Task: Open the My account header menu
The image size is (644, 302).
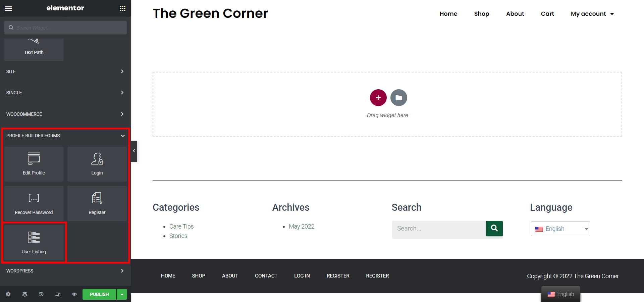Action: coord(588,14)
